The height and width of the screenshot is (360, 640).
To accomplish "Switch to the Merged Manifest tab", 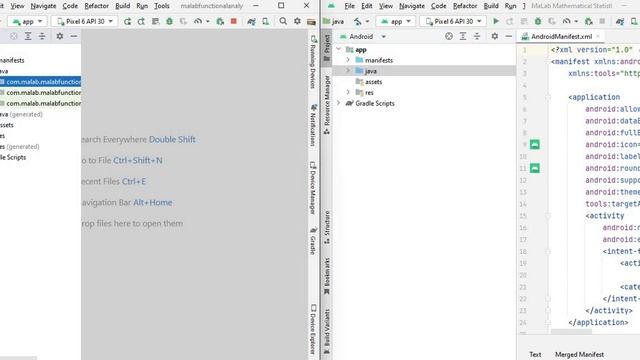I will coord(579,354).
